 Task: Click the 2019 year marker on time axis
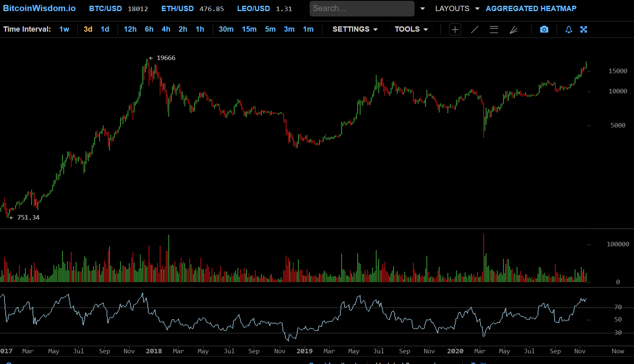(305, 351)
